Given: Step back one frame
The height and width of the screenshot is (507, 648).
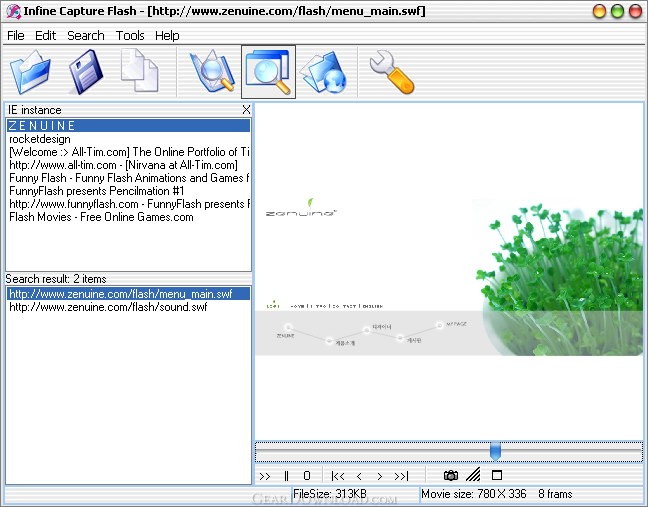Looking at the screenshot, I should click(359, 476).
